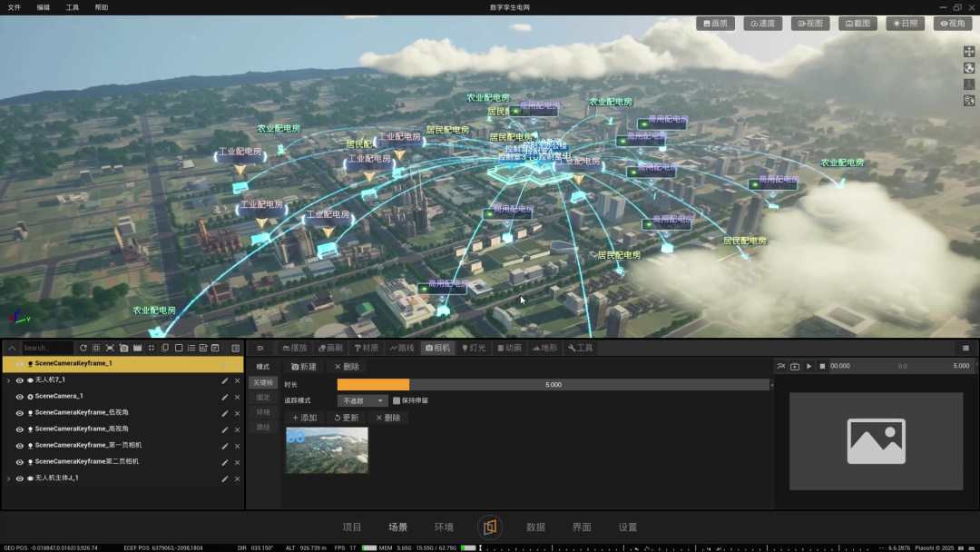Viewport: 980px width, 552px height.
Task: Delete SceneCameraKeyframe_高视角 with its X icon
Action: [238, 429]
